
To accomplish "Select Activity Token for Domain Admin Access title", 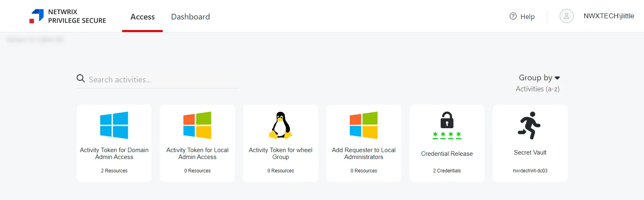I will click(x=114, y=153).
